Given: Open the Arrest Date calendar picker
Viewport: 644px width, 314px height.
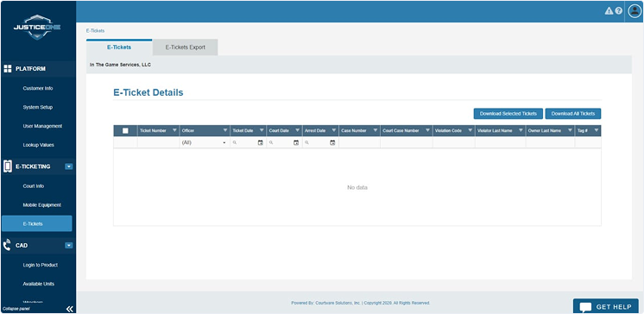Looking at the screenshot, I should [x=332, y=143].
